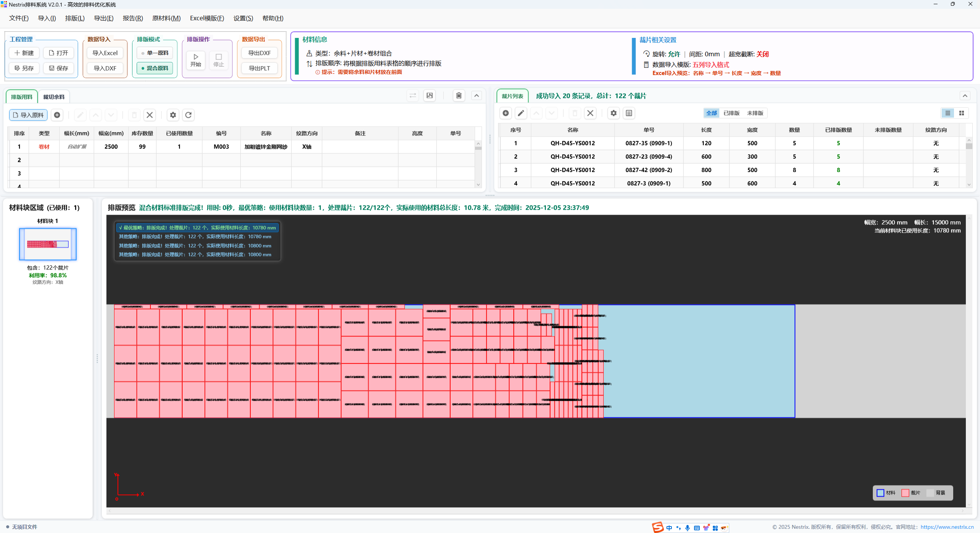This screenshot has width=980, height=533.
Task: Switch to the 裁切余料 tab
Action: 54,97
